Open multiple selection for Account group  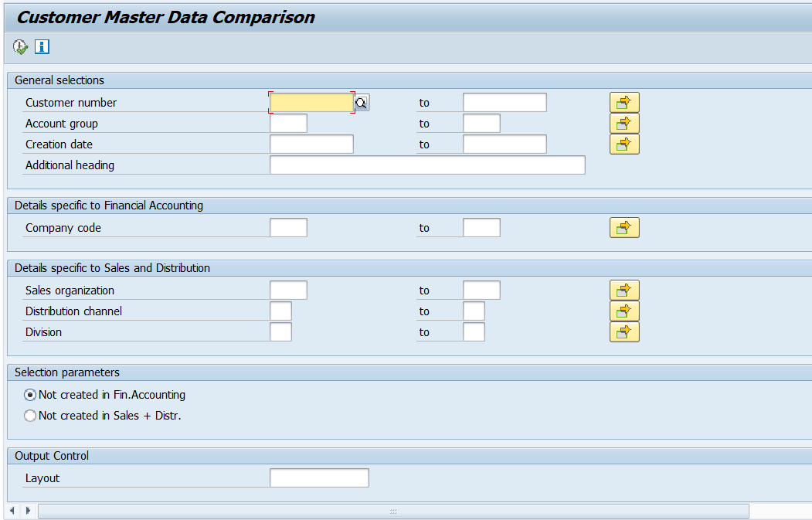pos(624,122)
